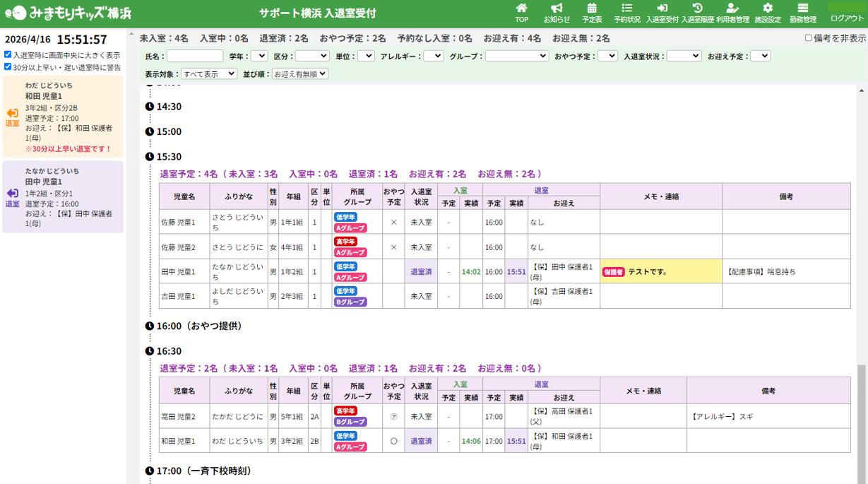Click 退室 icon on 和田 児童1 card

[13, 117]
